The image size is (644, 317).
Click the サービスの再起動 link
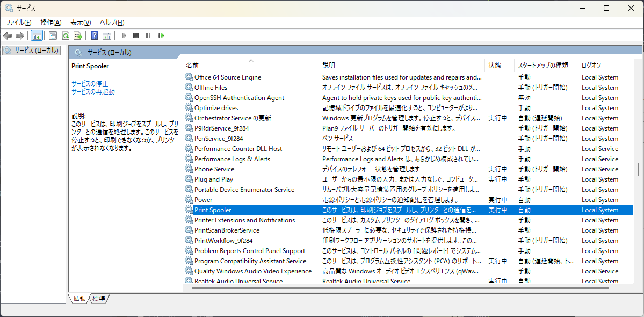point(93,91)
